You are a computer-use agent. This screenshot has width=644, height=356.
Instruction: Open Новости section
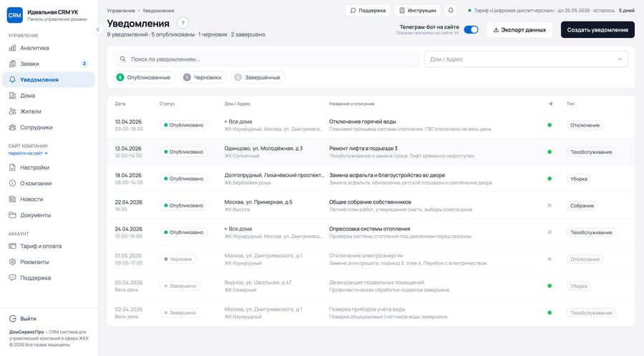49,199
